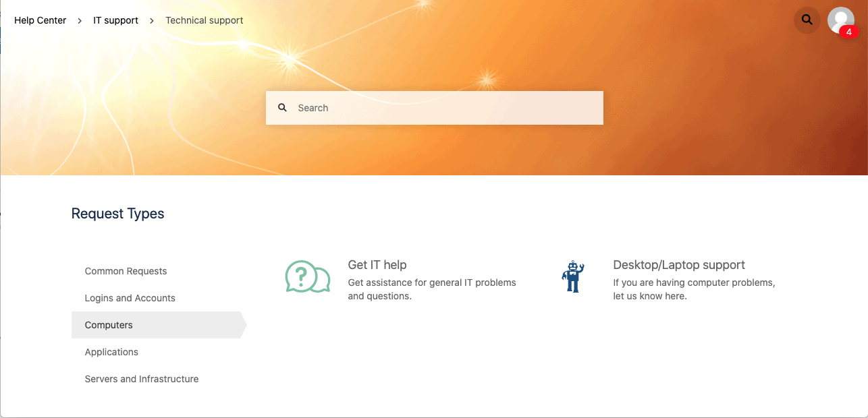This screenshot has width=868, height=418.
Task: Click the Technical support breadcrumb label
Action: click(x=204, y=20)
